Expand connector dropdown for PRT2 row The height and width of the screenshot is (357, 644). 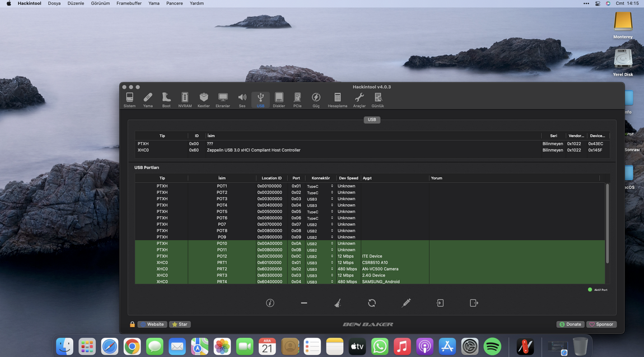click(x=332, y=269)
